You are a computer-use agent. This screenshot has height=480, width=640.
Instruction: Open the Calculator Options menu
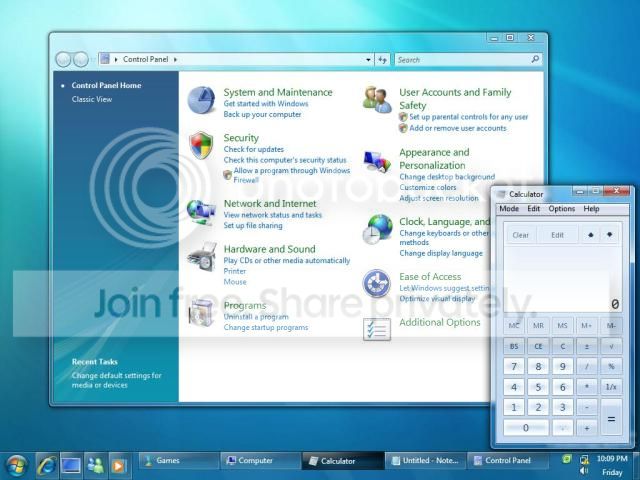click(561, 209)
